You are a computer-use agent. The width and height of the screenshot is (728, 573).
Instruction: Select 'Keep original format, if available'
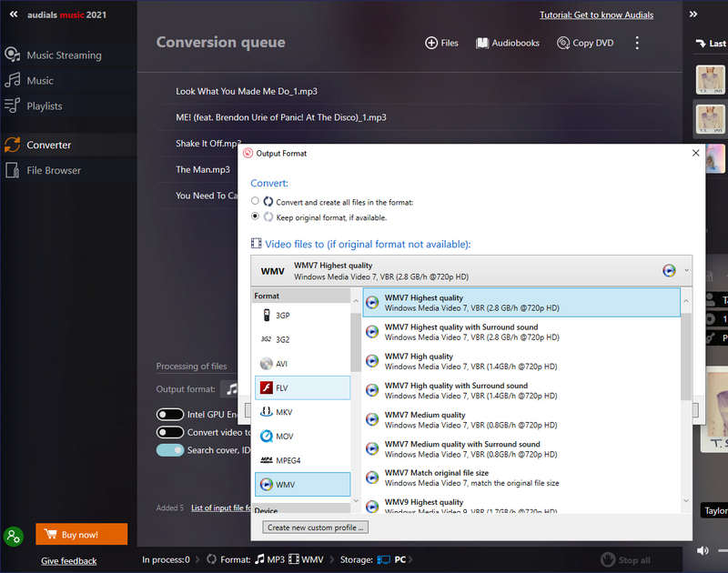(255, 216)
